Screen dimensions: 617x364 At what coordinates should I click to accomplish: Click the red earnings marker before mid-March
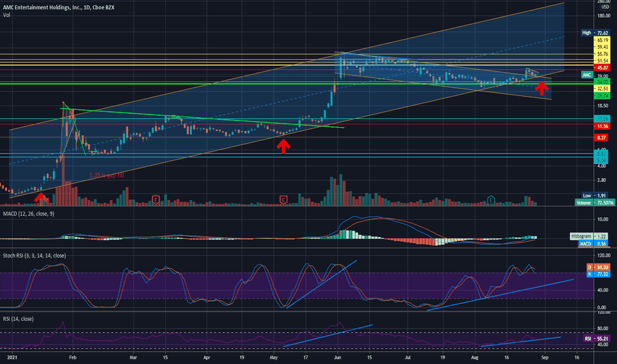point(156,200)
